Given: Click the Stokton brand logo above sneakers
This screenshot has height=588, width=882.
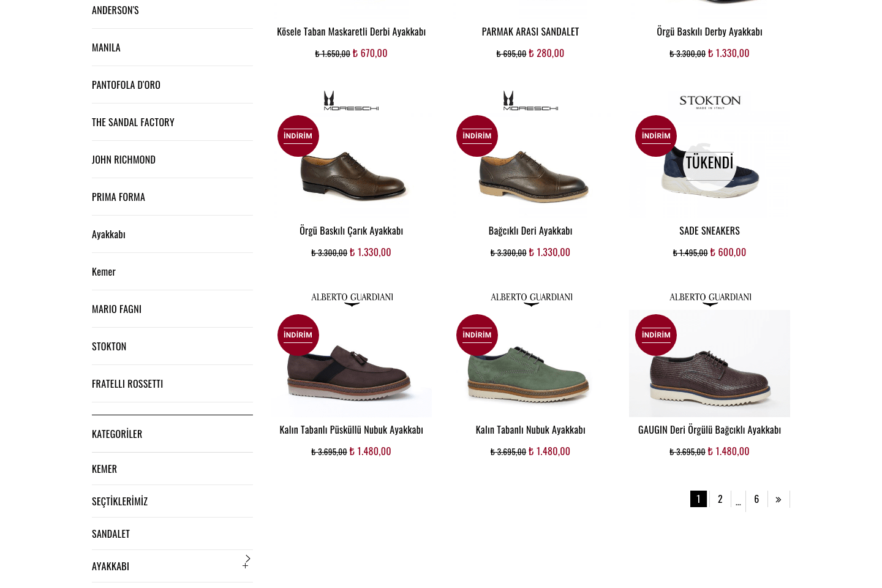Looking at the screenshot, I should pos(709,102).
